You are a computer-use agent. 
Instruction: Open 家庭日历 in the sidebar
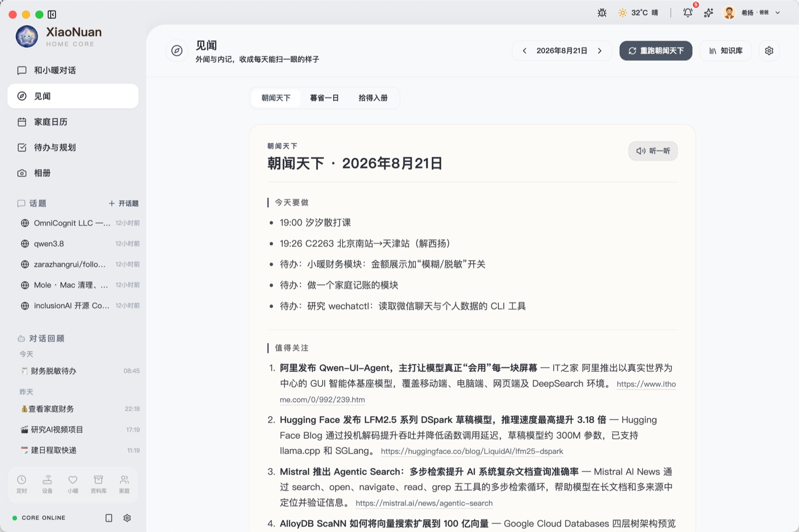(x=73, y=122)
